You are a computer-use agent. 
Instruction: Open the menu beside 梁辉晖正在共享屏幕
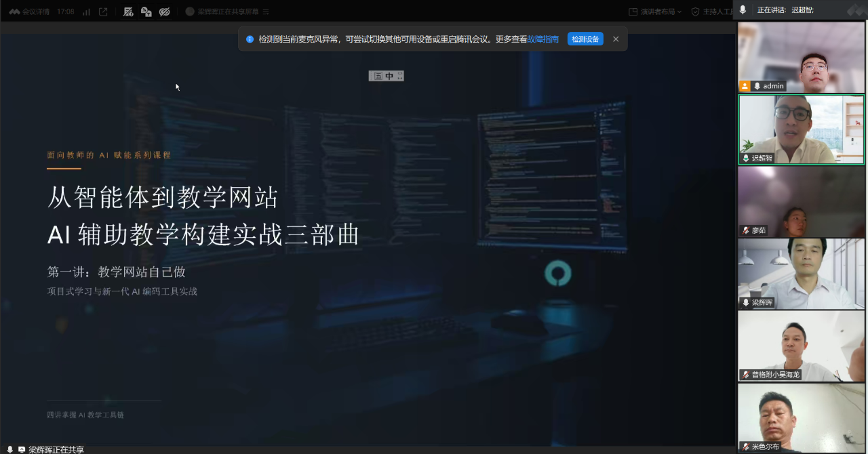click(x=266, y=12)
